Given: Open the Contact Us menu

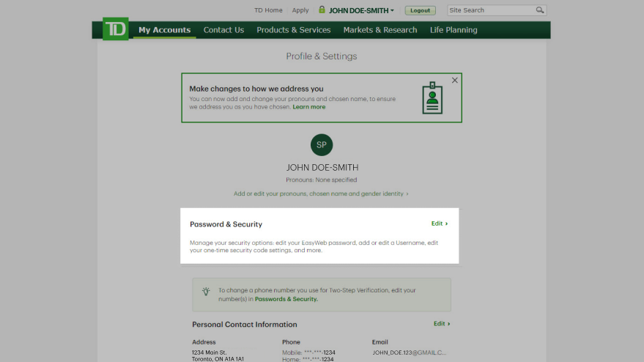Looking at the screenshot, I should (x=224, y=30).
